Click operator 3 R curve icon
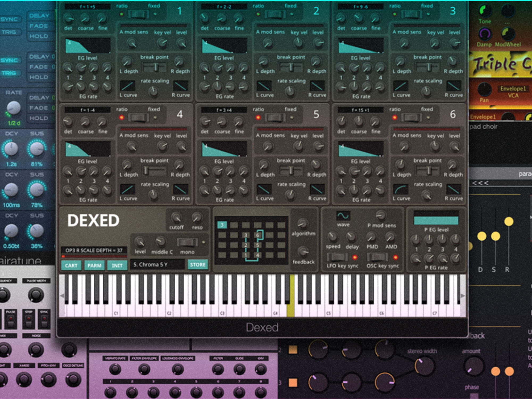 click(454, 86)
